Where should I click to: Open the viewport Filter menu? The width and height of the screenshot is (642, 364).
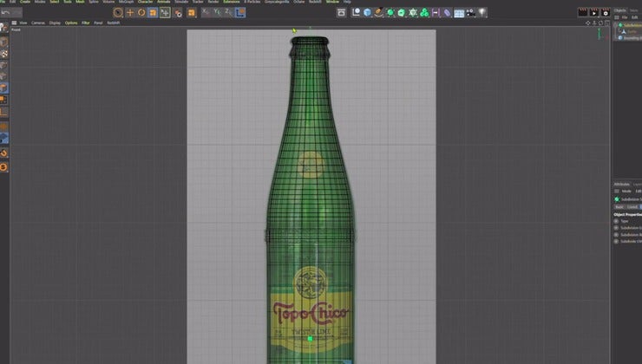pyautogui.click(x=86, y=23)
